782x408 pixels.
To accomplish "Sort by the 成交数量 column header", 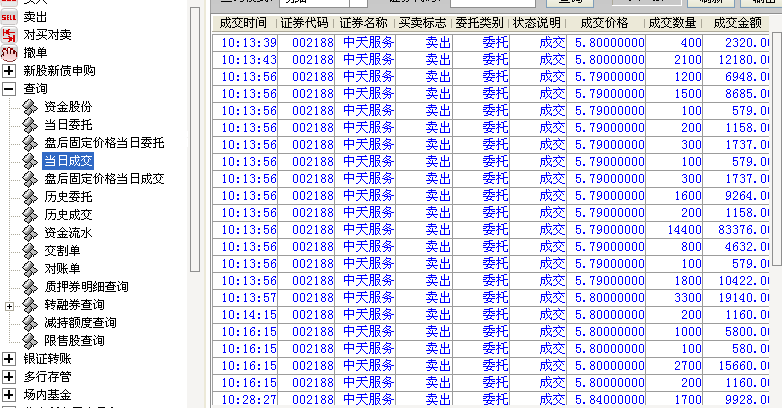I will [x=672, y=23].
